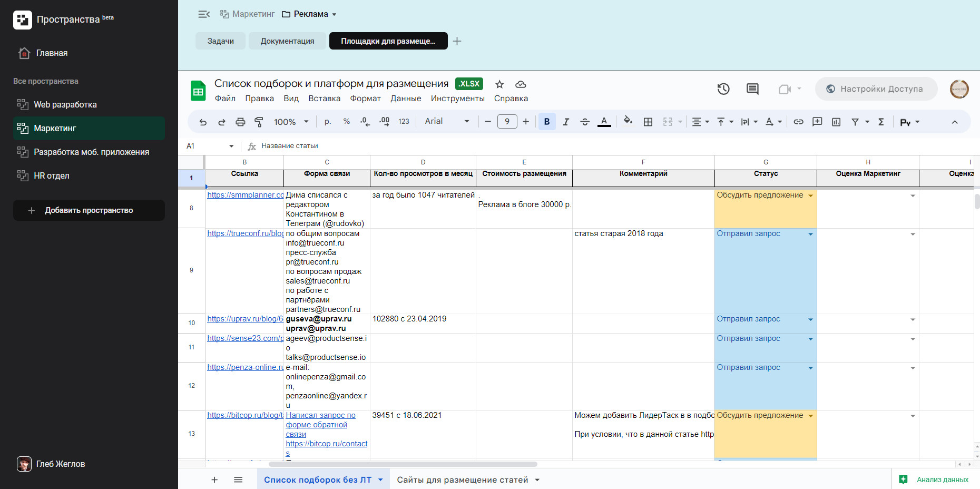Click the print icon

[x=240, y=122]
